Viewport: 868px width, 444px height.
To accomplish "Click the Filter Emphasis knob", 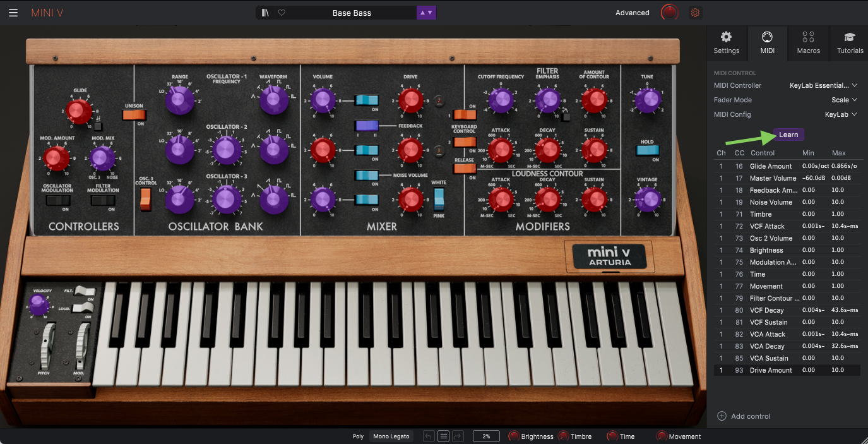I will pos(547,99).
